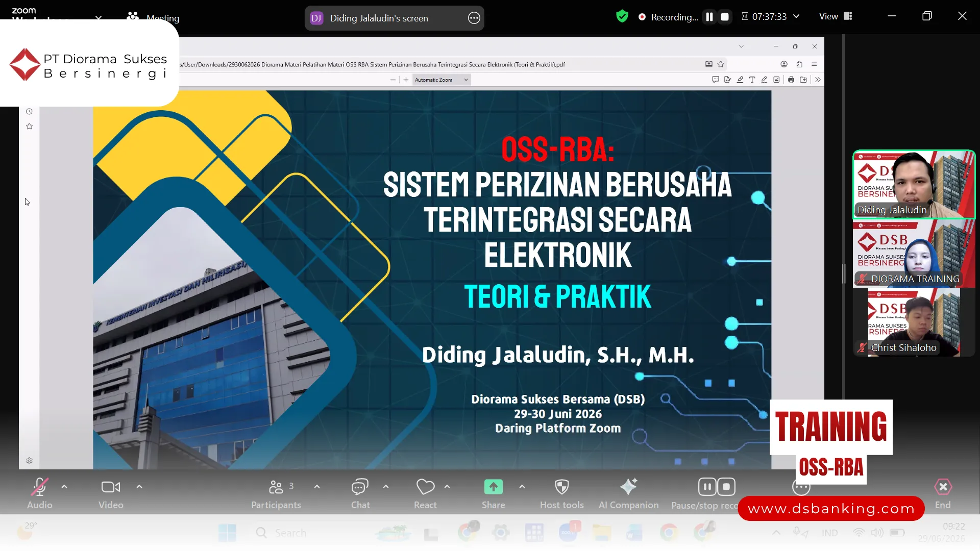The image size is (980, 551).
Task: Select DIORAMA TRAINING video thumbnail
Action: pos(914,253)
